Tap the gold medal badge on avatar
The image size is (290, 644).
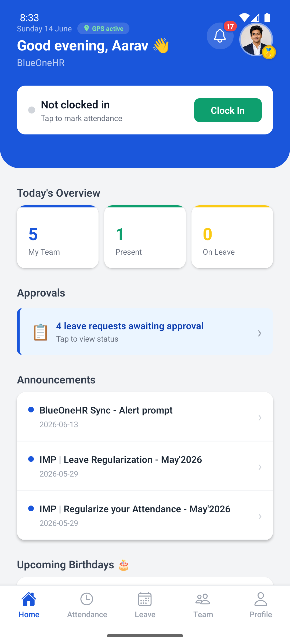269,52
